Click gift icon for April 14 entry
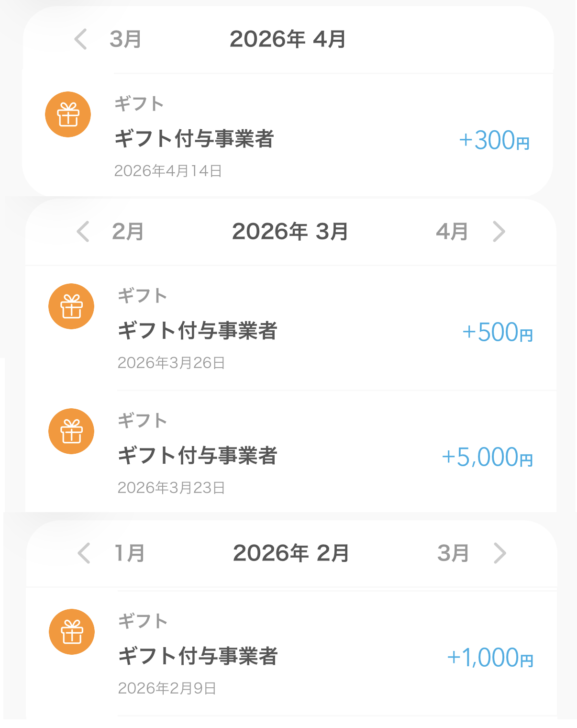577x728 pixels. [68, 114]
